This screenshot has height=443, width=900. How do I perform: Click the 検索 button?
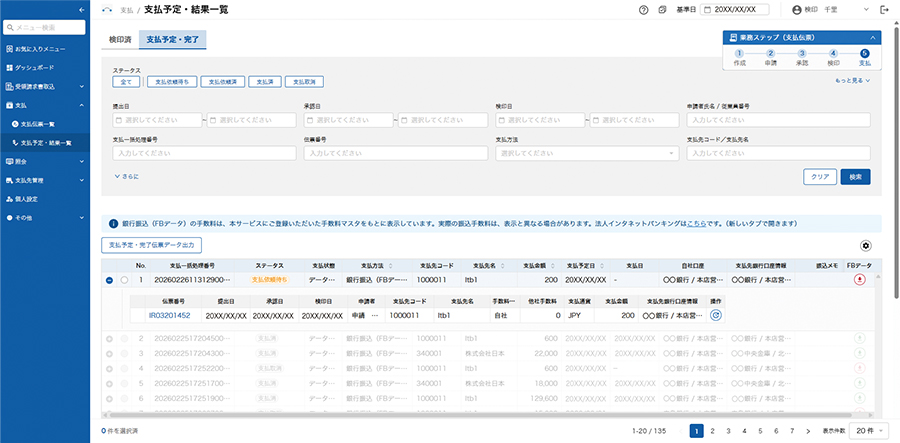[855, 176]
